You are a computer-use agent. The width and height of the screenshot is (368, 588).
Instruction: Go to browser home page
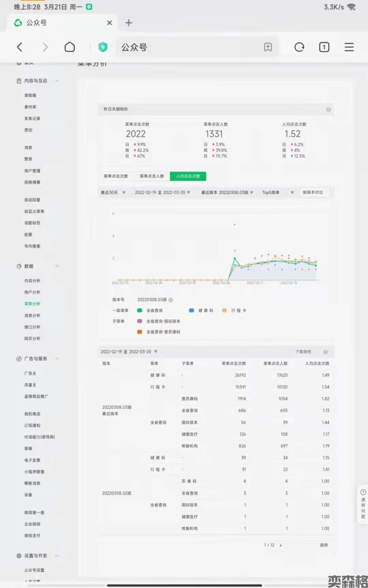70,47
